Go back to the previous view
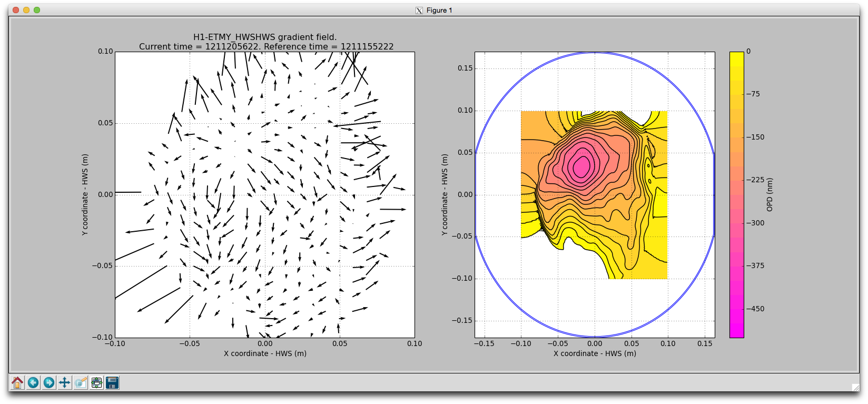Image resolution: width=868 pixels, height=404 pixels. pyautogui.click(x=33, y=382)
